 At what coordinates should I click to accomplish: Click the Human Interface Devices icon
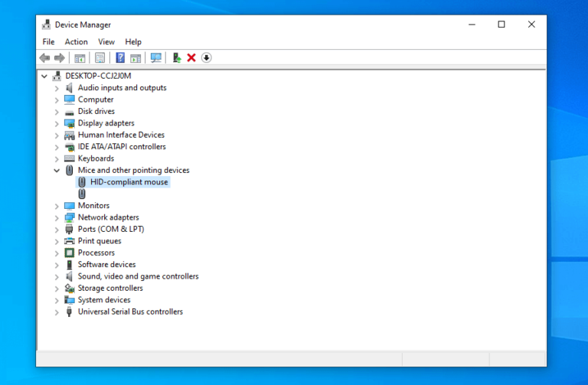pyautogui.click(x=70, y=135)
